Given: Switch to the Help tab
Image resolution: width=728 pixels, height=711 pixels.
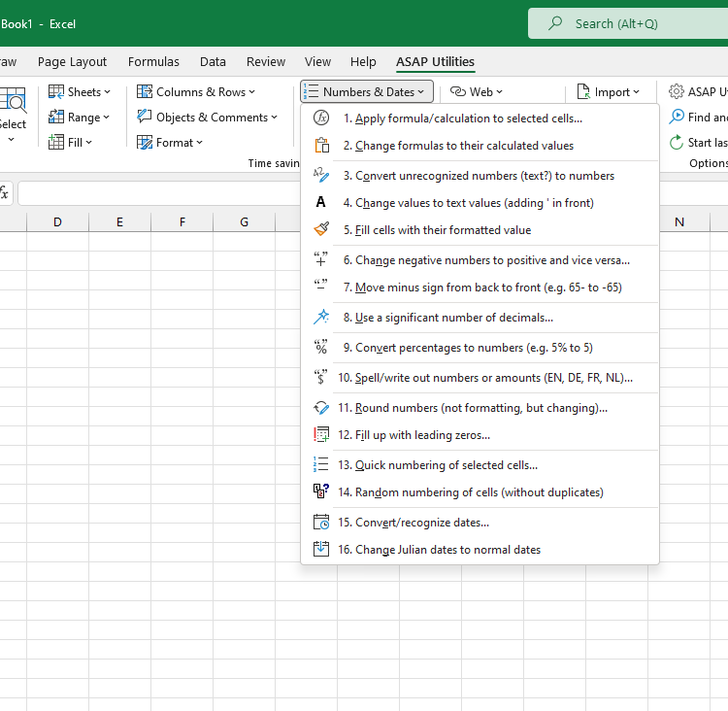Looking at the screenshot, I should (x=363, y=62).
